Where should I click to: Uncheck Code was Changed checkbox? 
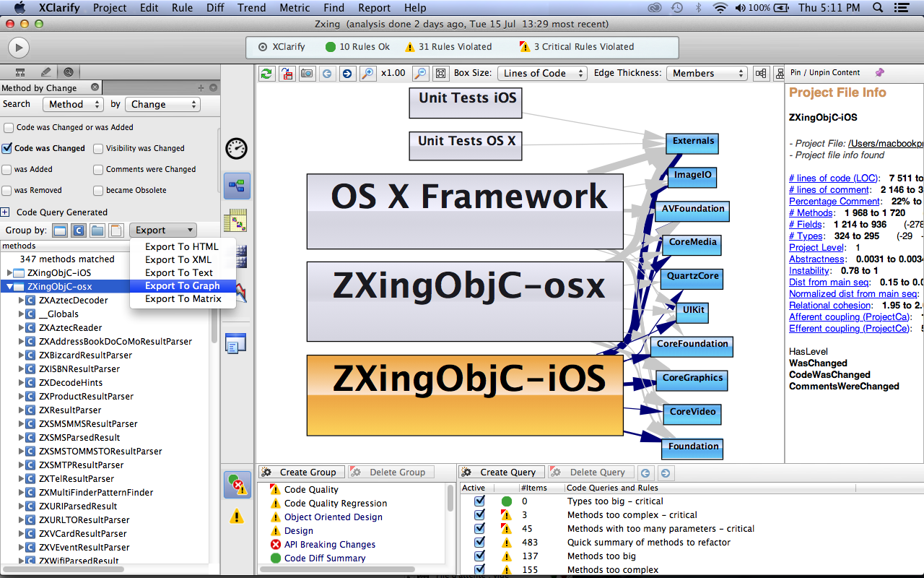(x=7, y=148)
